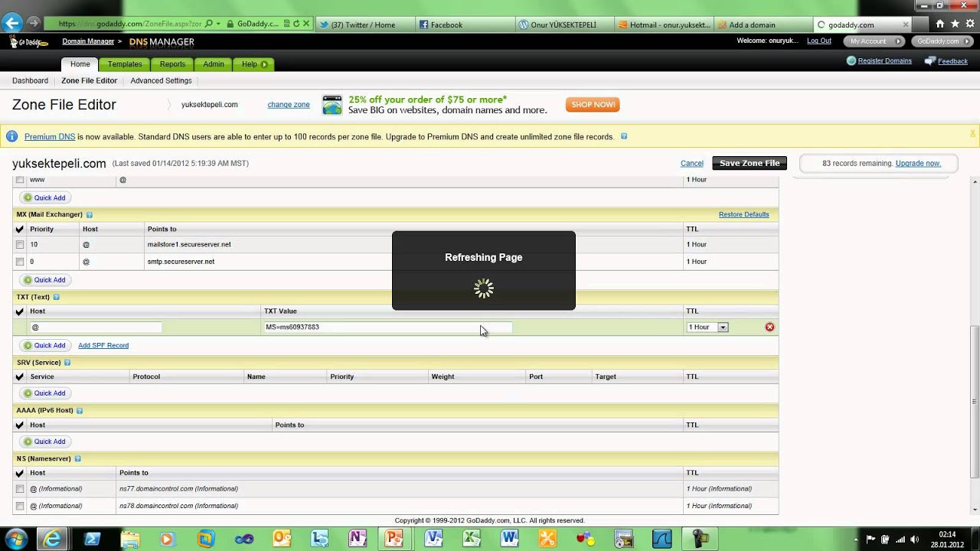Open the File Explorer taskbar icon
The image size is (980, 551).
click(x=130, y=539)
